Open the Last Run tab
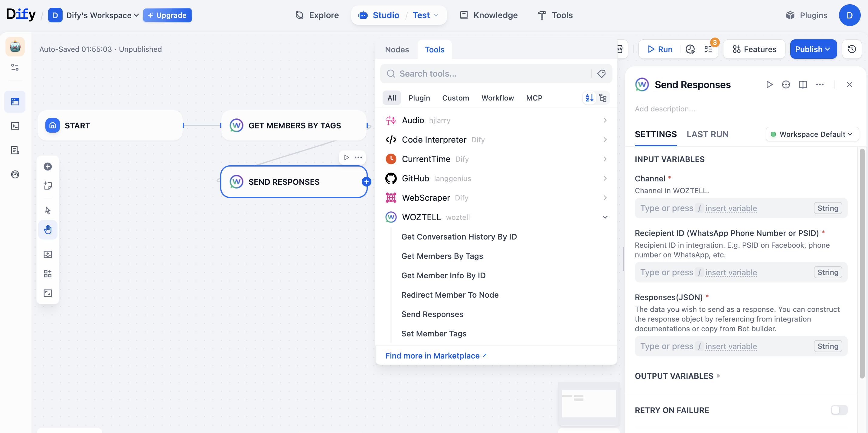Viewport: 868px width, 433px height. point(707,134)
